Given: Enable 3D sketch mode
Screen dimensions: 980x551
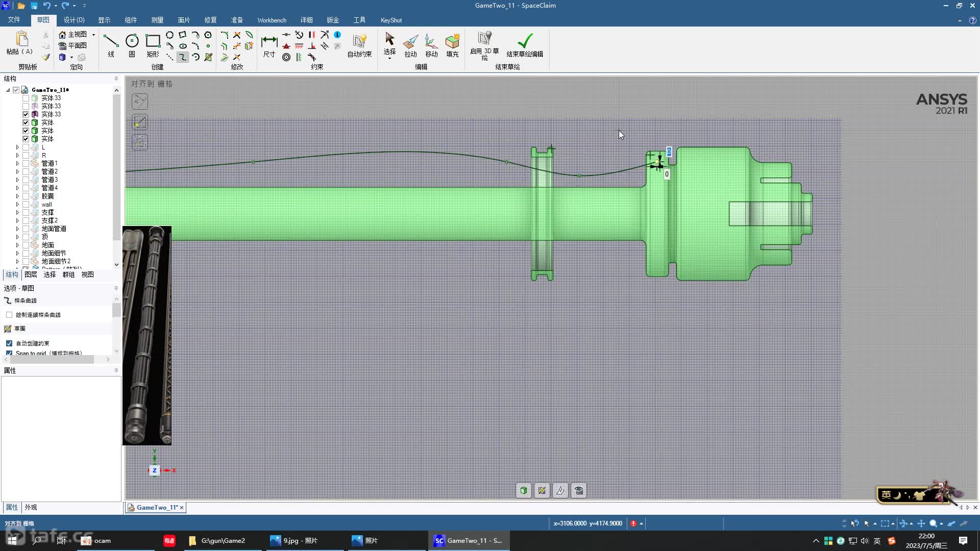Looking at the screenshot, I should (484, 45).
